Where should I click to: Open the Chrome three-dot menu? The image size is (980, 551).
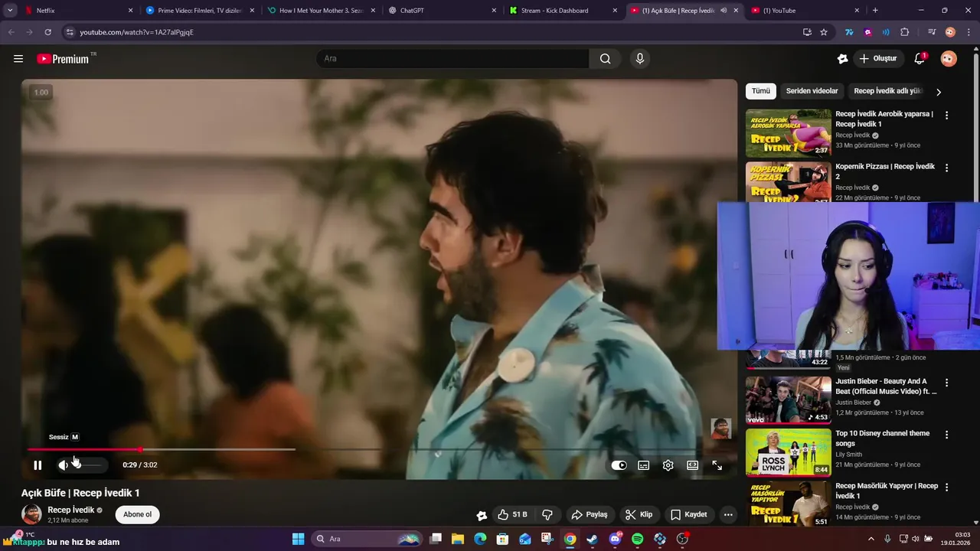968,32
